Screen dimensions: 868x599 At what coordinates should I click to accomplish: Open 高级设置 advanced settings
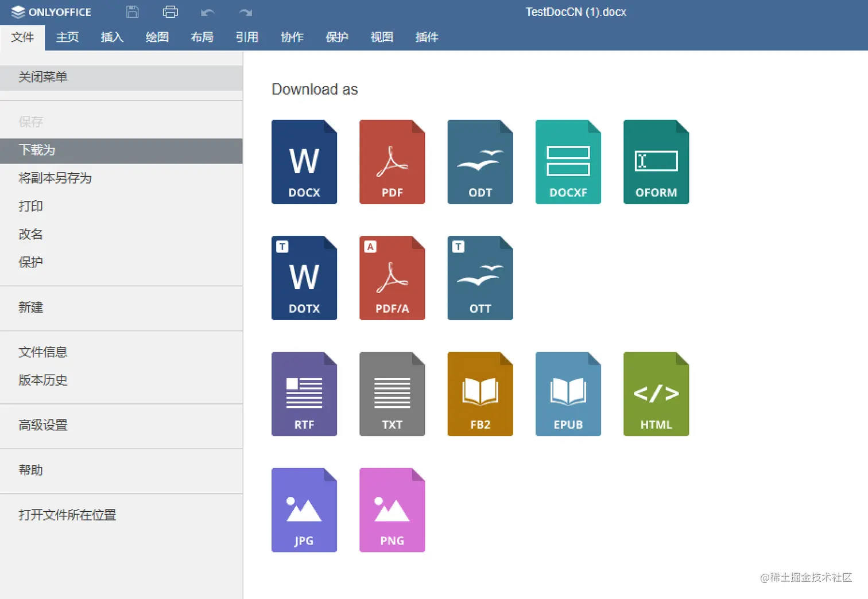tap(121, 426)
